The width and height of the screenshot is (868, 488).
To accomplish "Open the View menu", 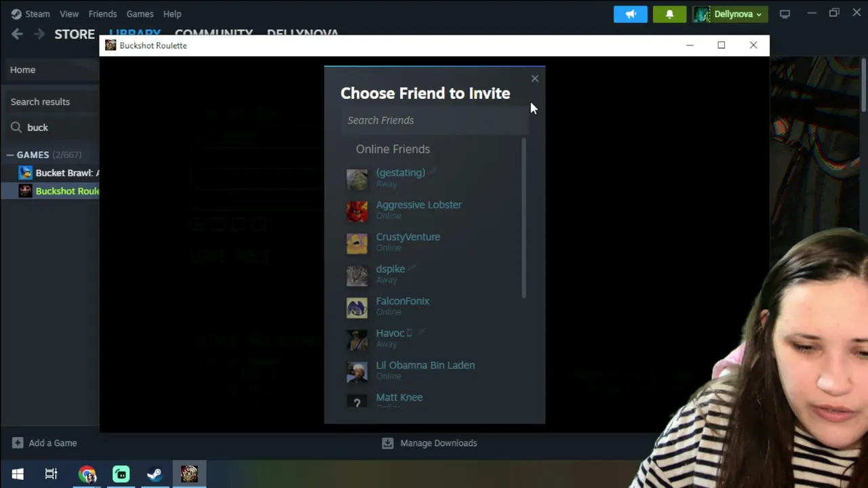I will pos(69,14).
